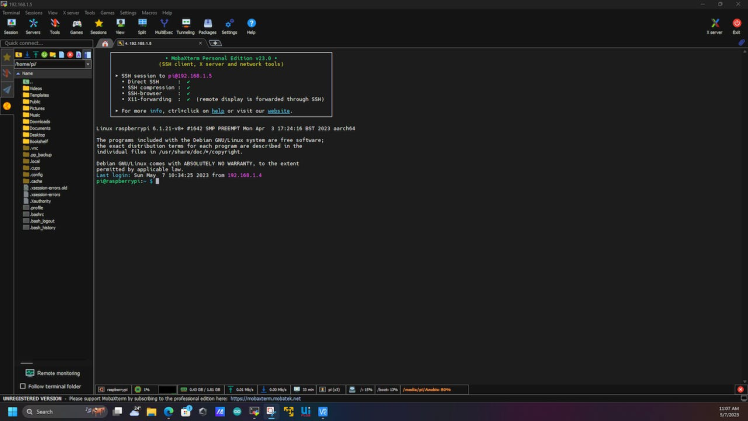Open the Packages manager
The height and width of the screenshot is (421, 748).
207,25
